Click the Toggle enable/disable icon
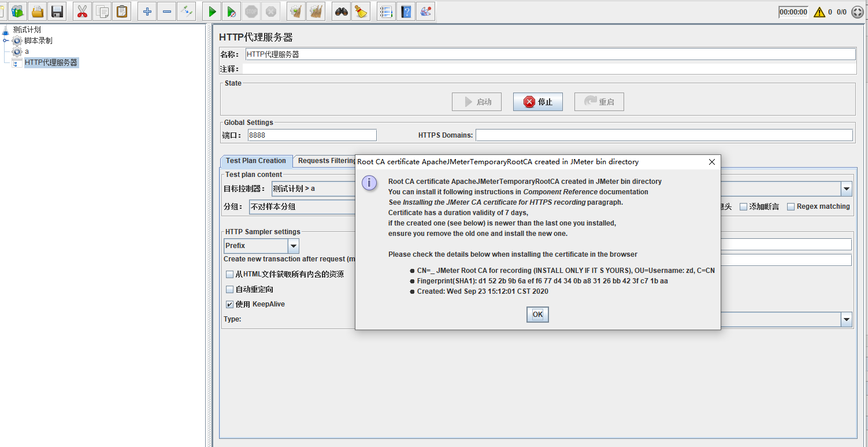This screenshot has width=868, height=447. pyautogui.click(x=186, y=11)
